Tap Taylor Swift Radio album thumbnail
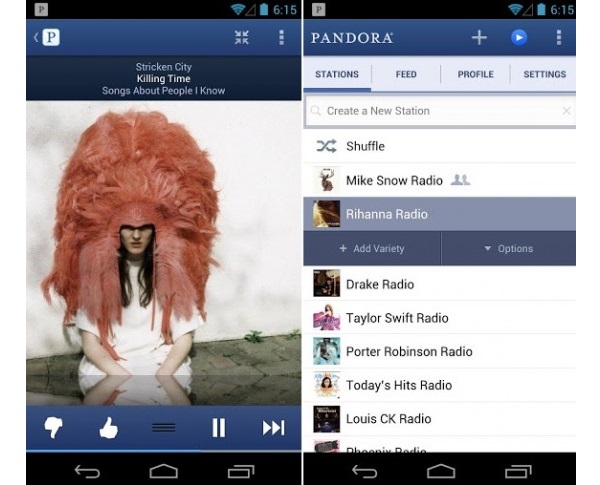 326,317
